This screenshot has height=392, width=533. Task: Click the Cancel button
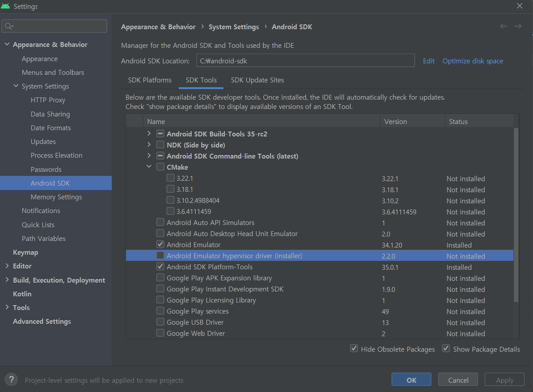click(x=458, y=380)
